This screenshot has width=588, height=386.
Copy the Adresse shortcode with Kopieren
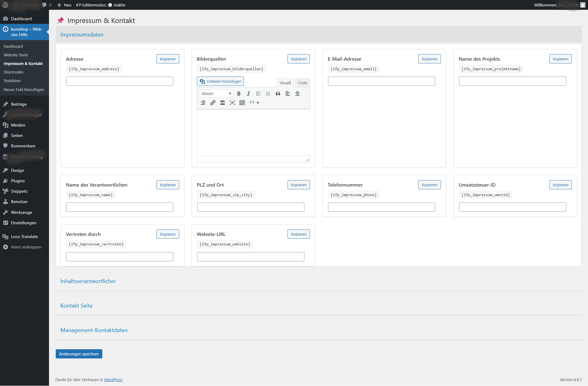click(x=168, y=59)
